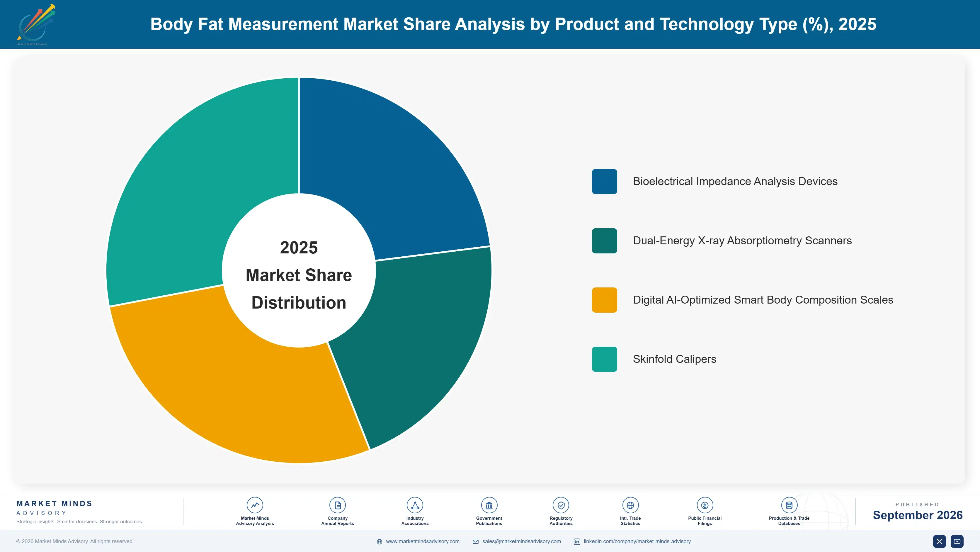Click the Dual-Energy X-ray Absorptiometry Scanners legend label
Image resolution: width=980 pixels, height=552 pixels.
point(742,241)
